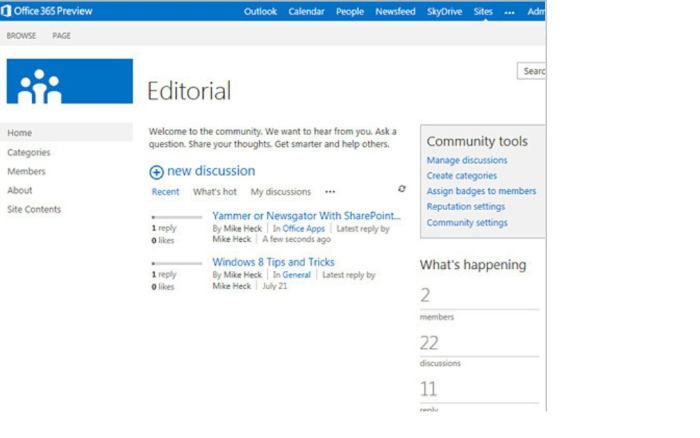Switch to the What's hot view
Viewport: 700px width, 438px height.
215,192
